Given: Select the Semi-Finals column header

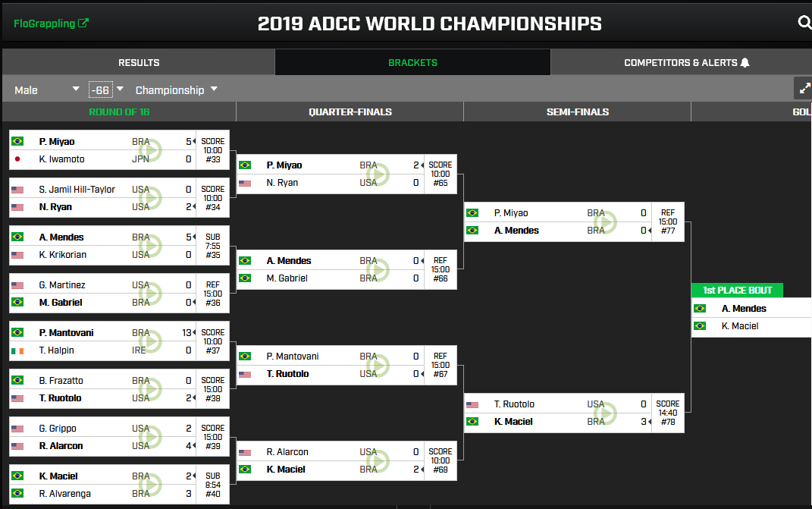Looking at the screenshot, I should [x=578, y=112].
